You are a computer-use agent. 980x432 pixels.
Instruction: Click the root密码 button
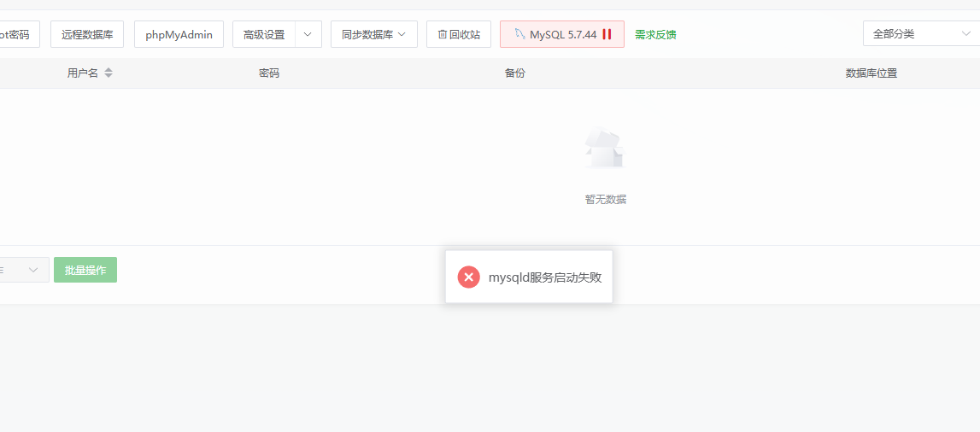tap(19, 34)
